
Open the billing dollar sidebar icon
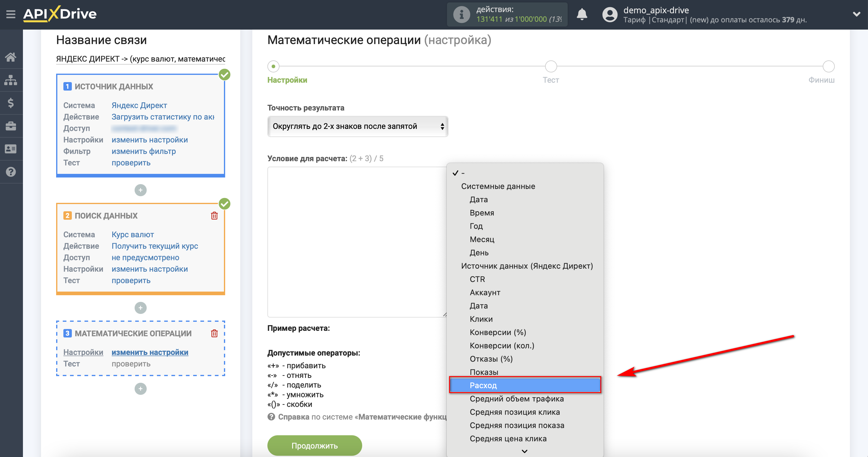point(11,103)
